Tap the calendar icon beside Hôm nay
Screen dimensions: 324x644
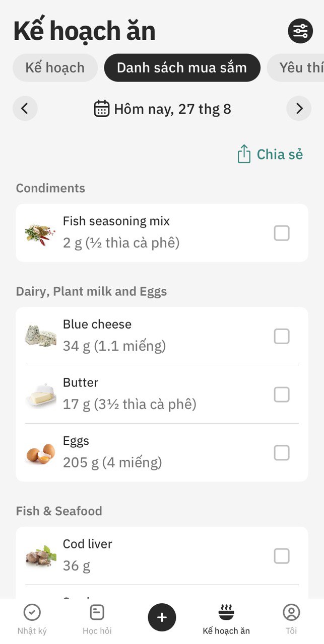point(102,109)
